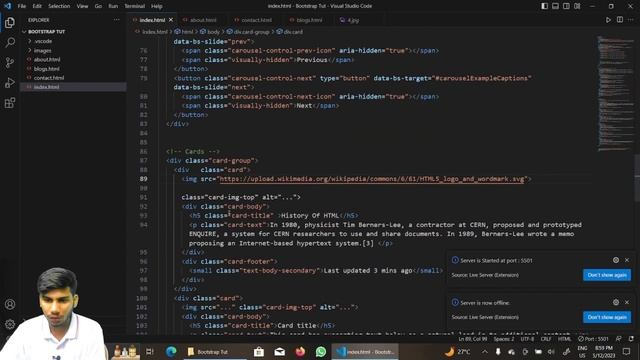The width and height of the screenshot is (640, 360).
Task: Click the Port : 5501 status bar item
Action: click(593, 339)
